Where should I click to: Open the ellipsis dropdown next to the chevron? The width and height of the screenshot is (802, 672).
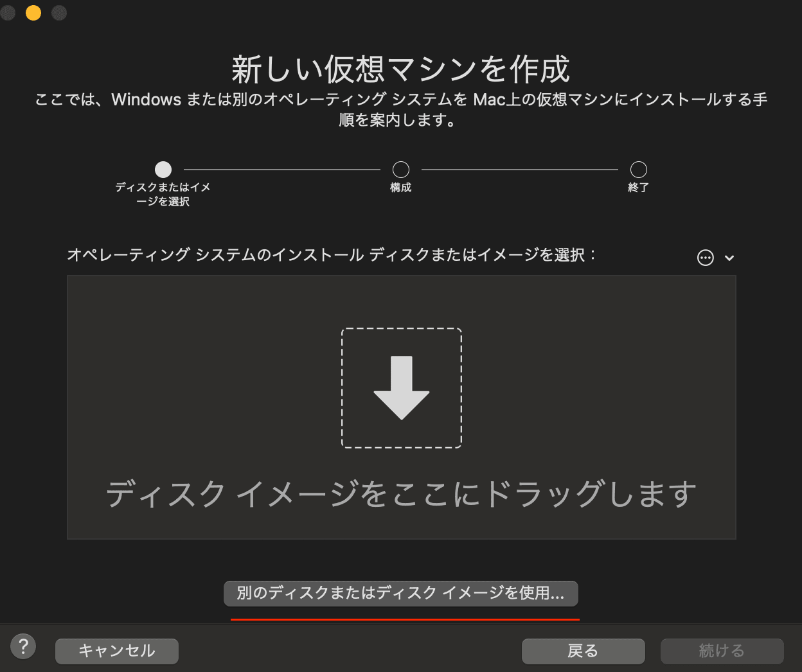pos(705,257)
